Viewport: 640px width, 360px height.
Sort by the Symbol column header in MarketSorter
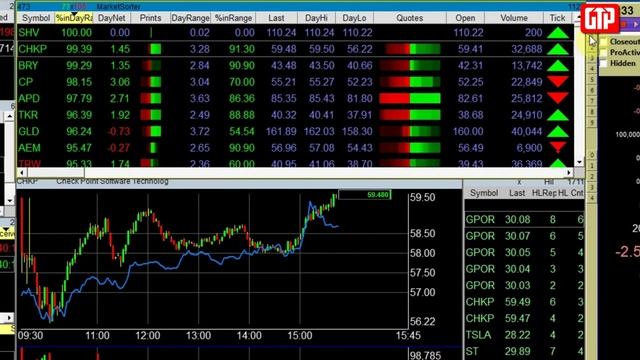36,18
